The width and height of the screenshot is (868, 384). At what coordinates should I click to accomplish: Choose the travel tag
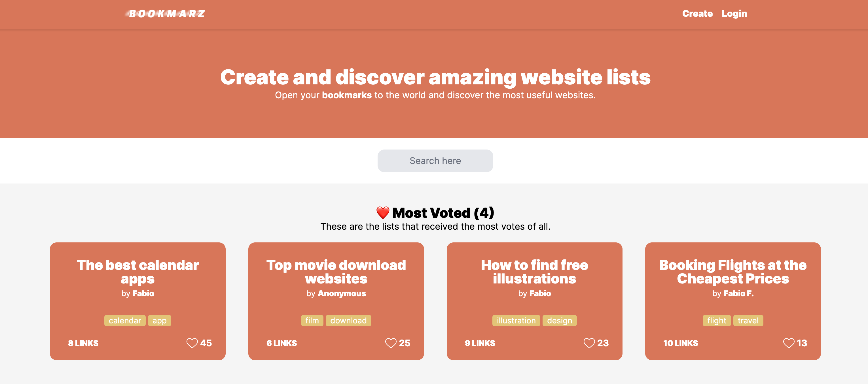[748, 320]
